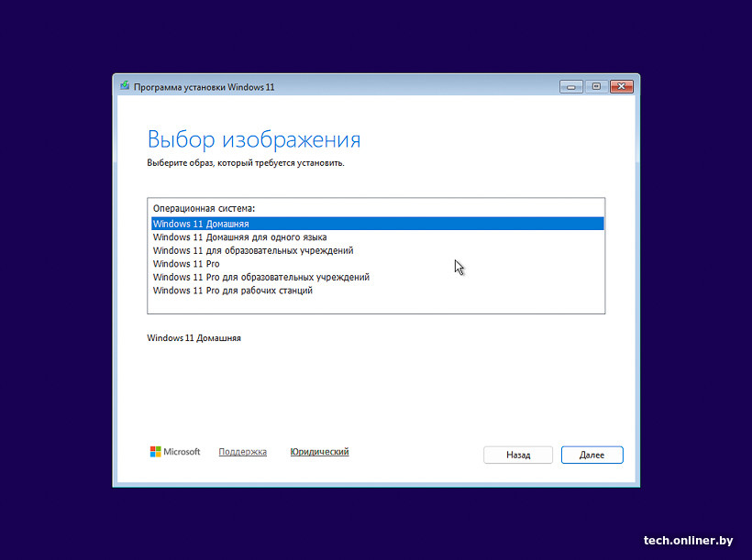Close the Windows 11 setup window
This screenshot has height=560, width=752.
[622, 87]
